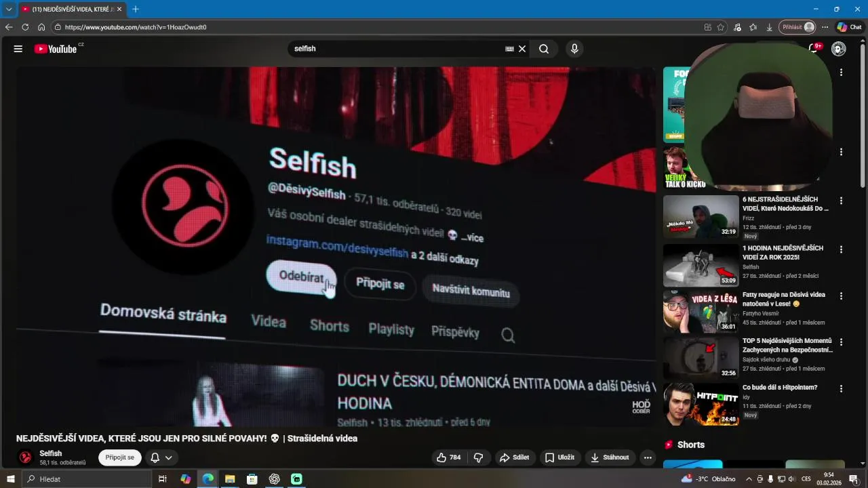Open options menu for Co bude dál video
Screen dimensions: 868x488
click(x=841, y=389)
